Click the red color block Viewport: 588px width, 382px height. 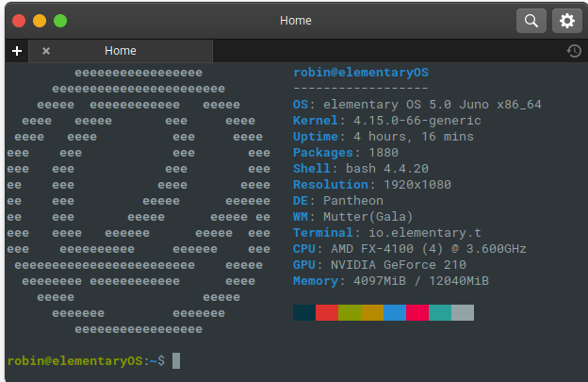(x=327, y=312)
